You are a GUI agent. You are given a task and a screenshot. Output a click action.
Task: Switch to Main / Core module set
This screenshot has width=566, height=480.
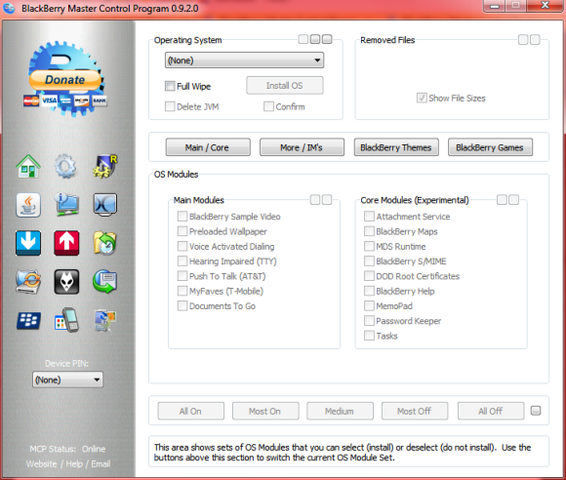pos(208,147)
